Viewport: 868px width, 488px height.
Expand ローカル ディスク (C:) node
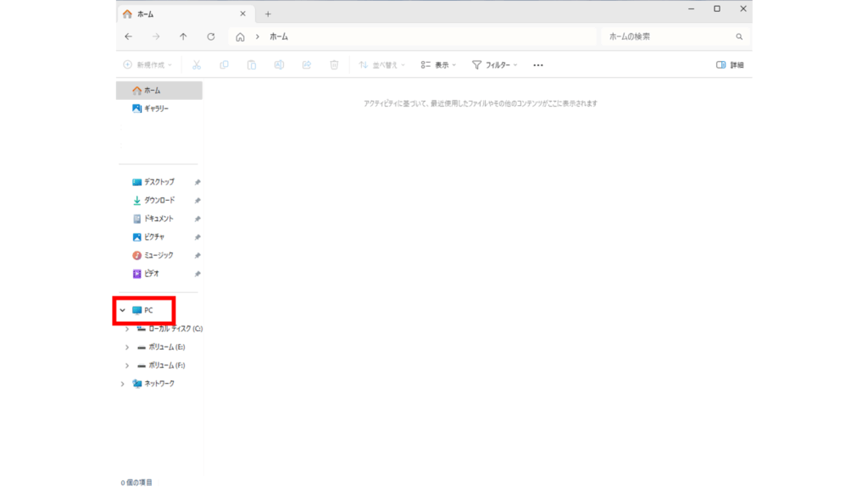127,329
